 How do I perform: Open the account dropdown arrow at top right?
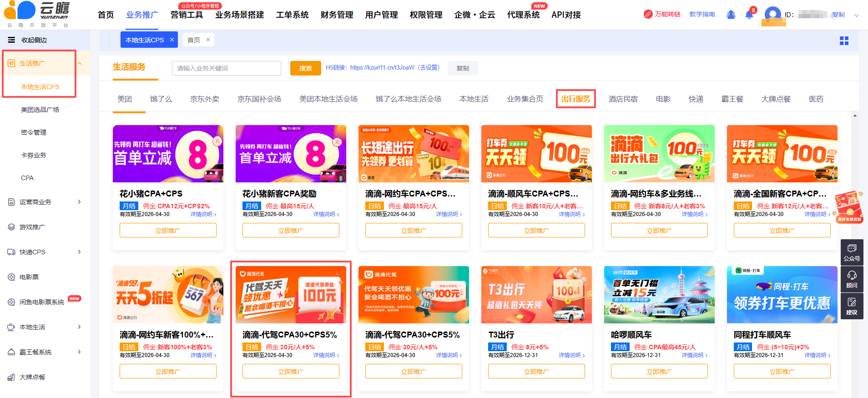(857, 15)
